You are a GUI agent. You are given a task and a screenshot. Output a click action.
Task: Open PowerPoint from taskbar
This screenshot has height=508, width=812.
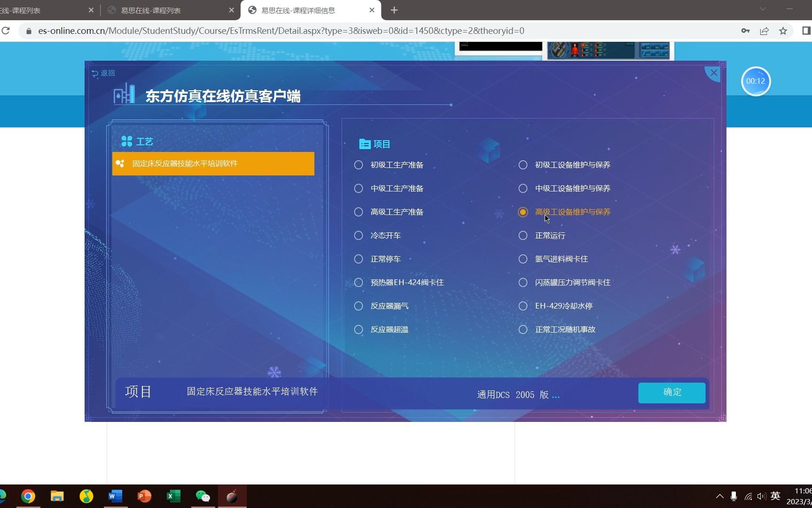145,496
